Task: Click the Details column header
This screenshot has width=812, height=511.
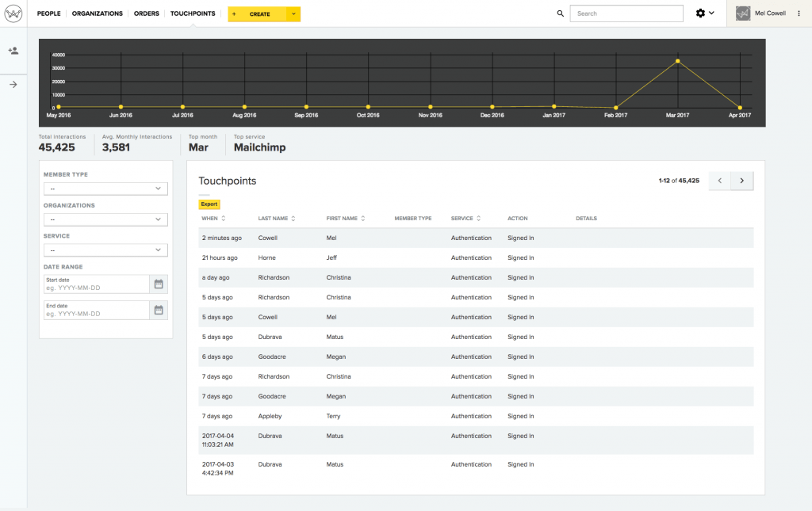Action: [x=586, y=218]
